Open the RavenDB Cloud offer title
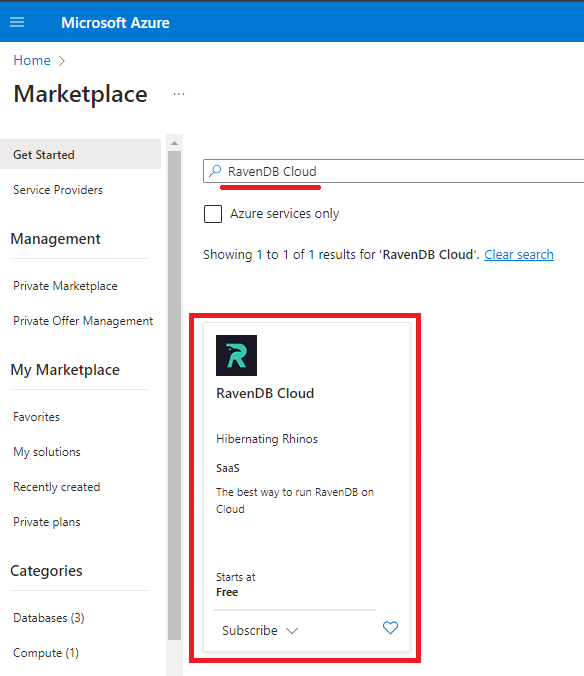This screenshot has width=584, height=676. click(265, 393)
